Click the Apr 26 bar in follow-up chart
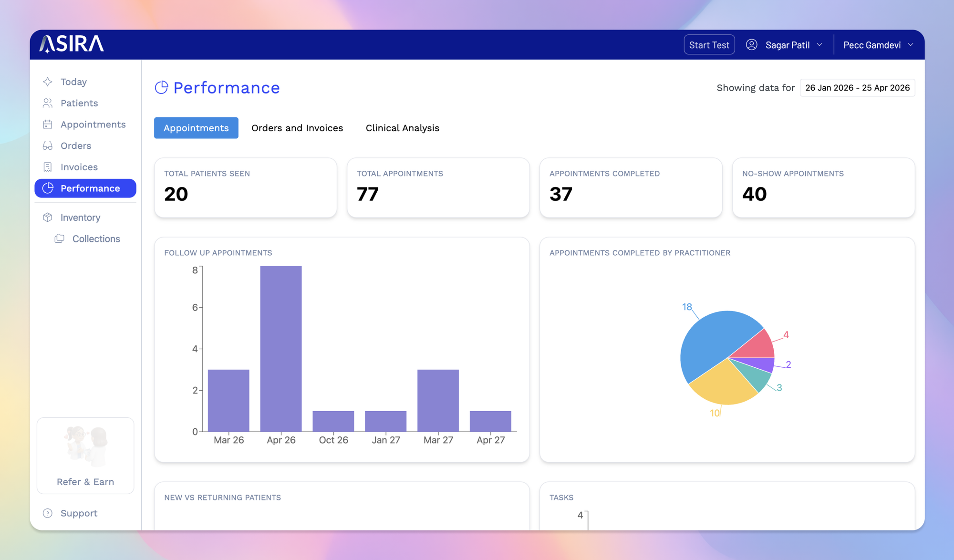 pos(281,348)
